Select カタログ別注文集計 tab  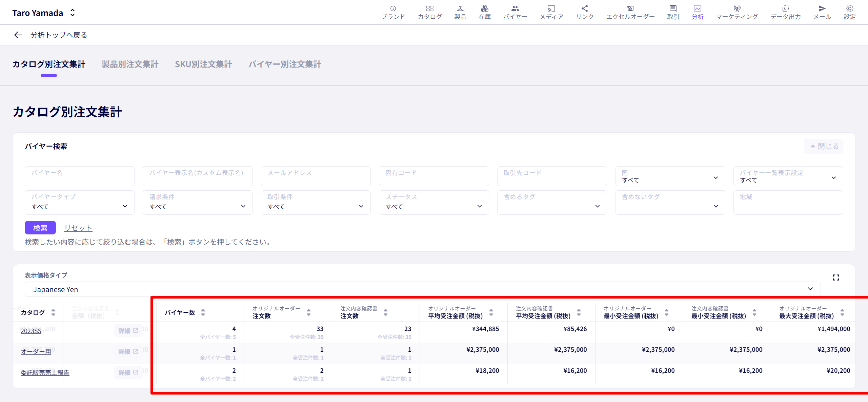point(49,64)
